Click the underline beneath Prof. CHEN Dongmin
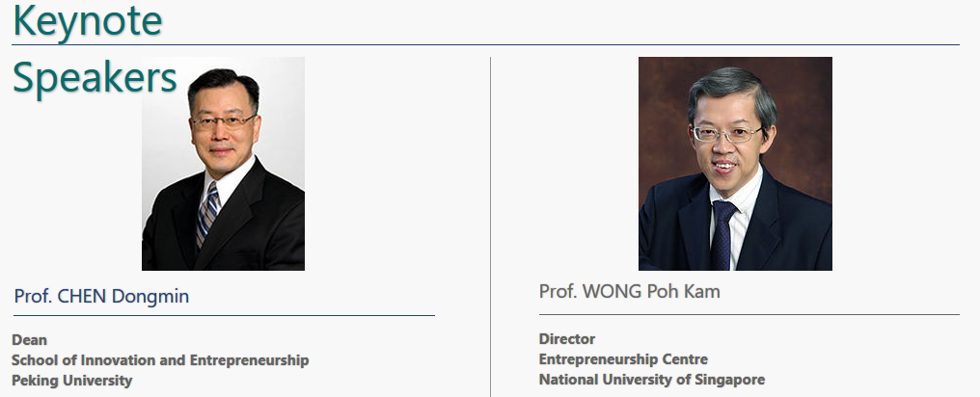The image size is (980, 397). pyautogui.click(x=224, y=316)
